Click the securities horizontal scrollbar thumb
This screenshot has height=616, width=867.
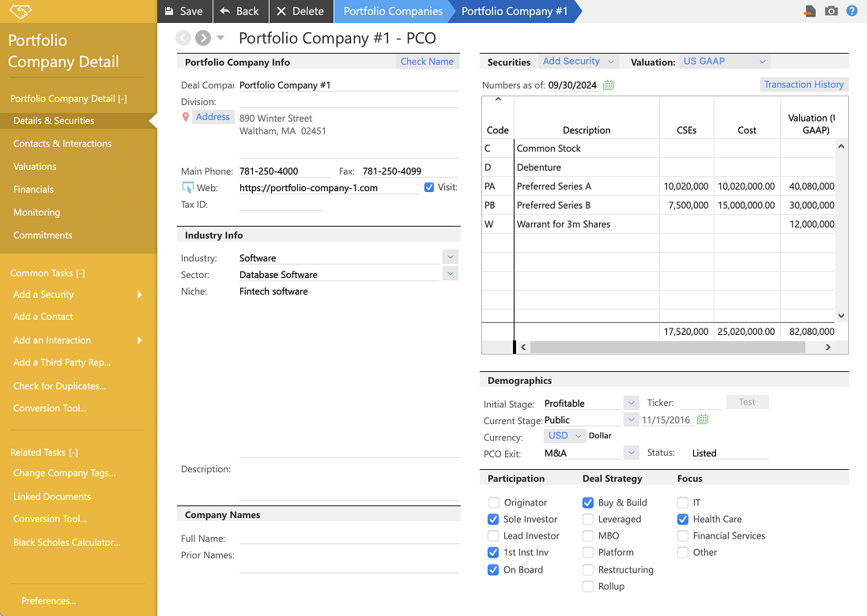(667, 347)
